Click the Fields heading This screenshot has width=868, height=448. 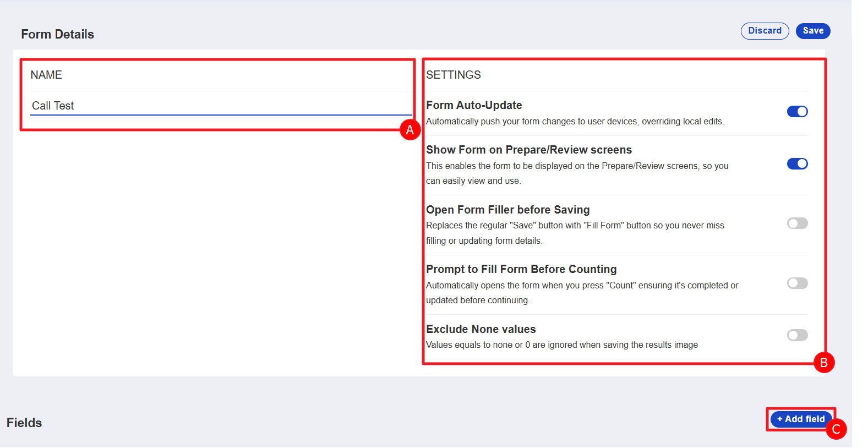(24, 423)
